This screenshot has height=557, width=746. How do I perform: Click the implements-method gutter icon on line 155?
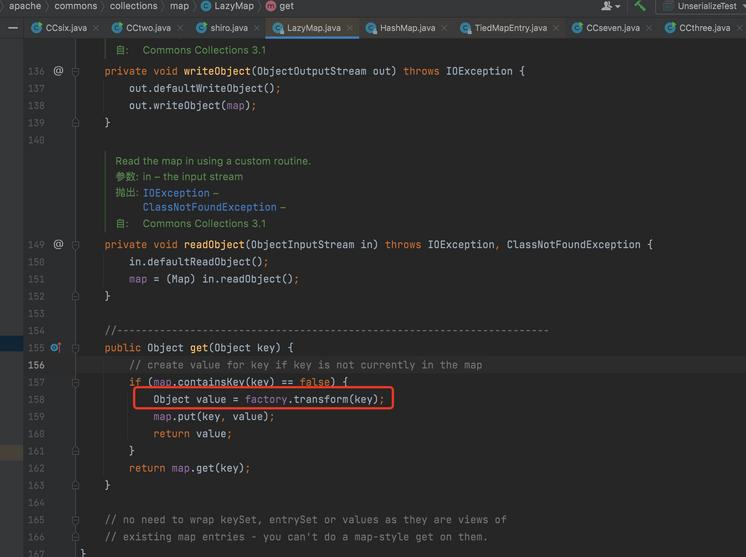[56, 348]
